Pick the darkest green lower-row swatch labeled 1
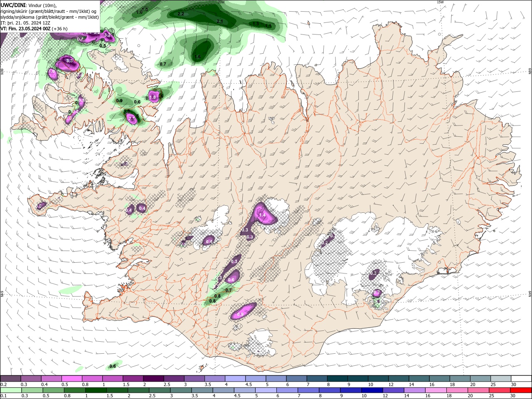The image size is (532, 399). [96, 390]
